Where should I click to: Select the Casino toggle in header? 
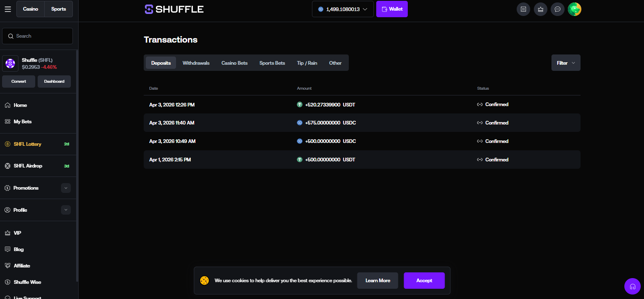[x=31, y=9]
